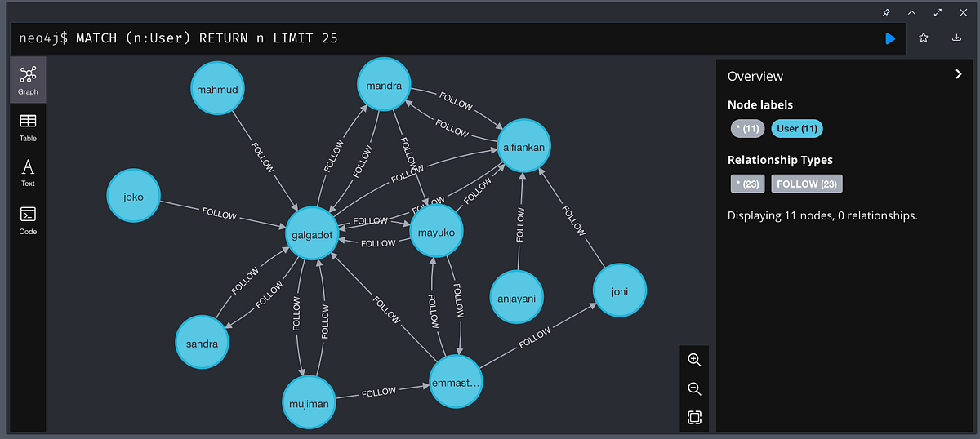Select the mahmud node

(x=217, y=89)
